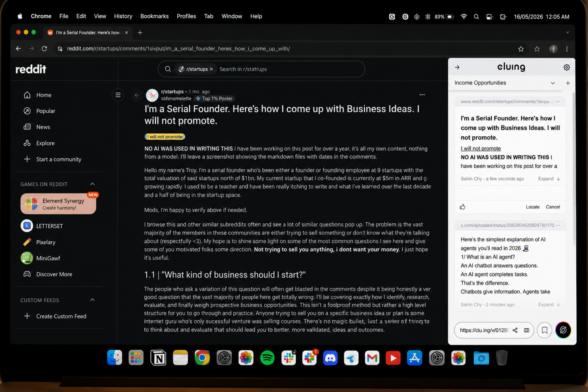Screen dimensions: 588x392
Task: Click the Locate button on the clip
Action: pyautogui.click(x=532, y=207)
